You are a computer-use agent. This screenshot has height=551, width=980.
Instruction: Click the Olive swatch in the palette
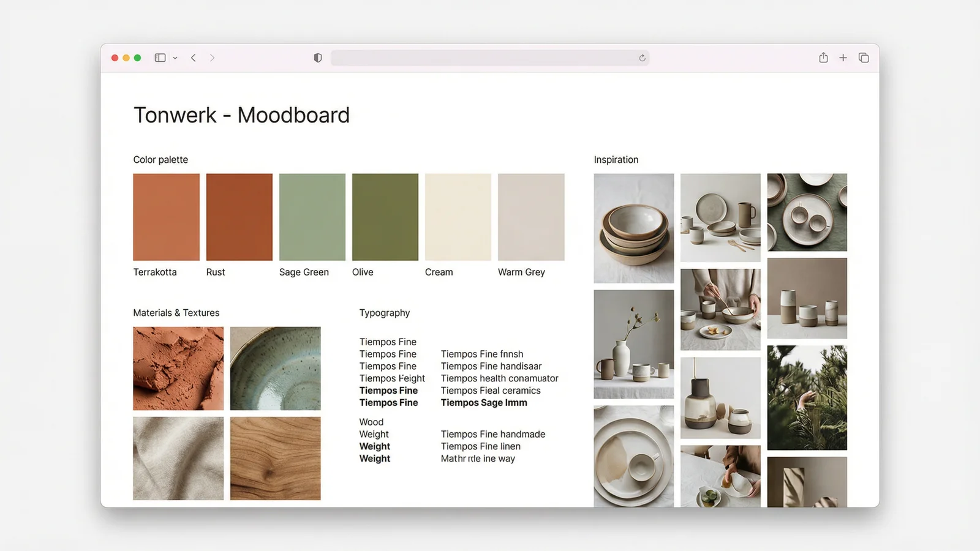click(x=385, y=217)
